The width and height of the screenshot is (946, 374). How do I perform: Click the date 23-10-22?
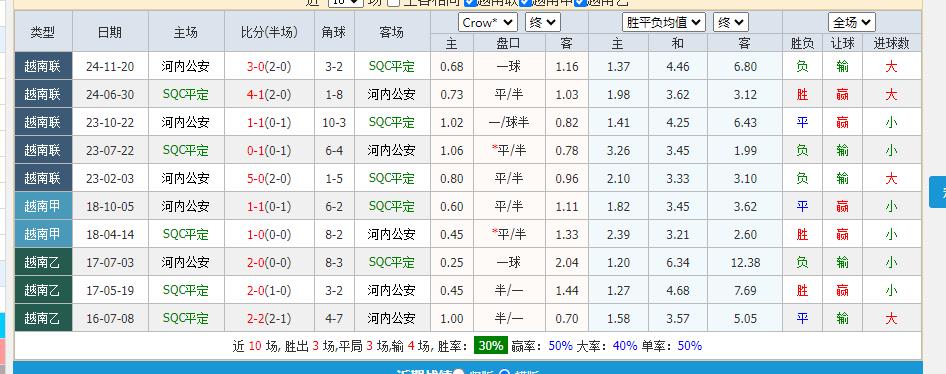click(x=110, y=122)
